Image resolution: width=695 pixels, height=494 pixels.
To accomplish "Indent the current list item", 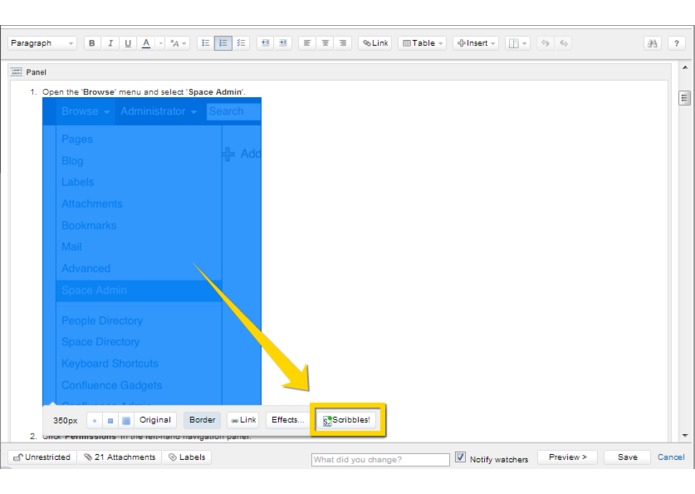I will 283,43.
